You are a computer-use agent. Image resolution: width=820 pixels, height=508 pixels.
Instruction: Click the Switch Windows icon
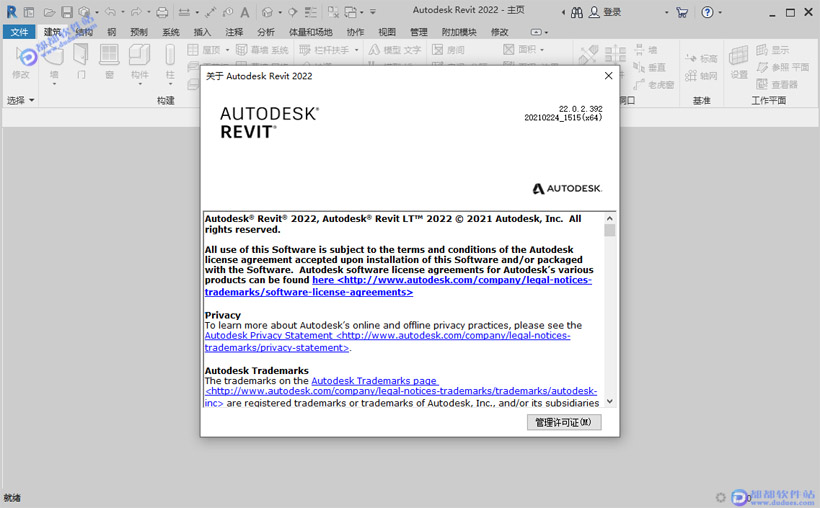[x=350, y=12]
